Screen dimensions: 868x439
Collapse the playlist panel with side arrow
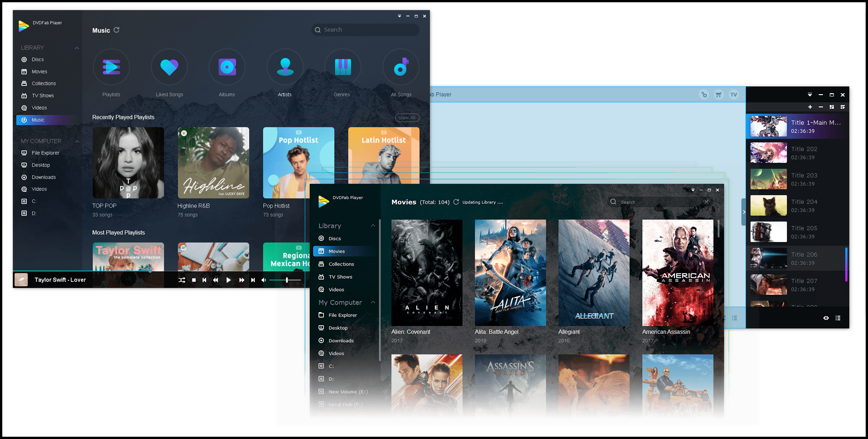coord(744,212)
